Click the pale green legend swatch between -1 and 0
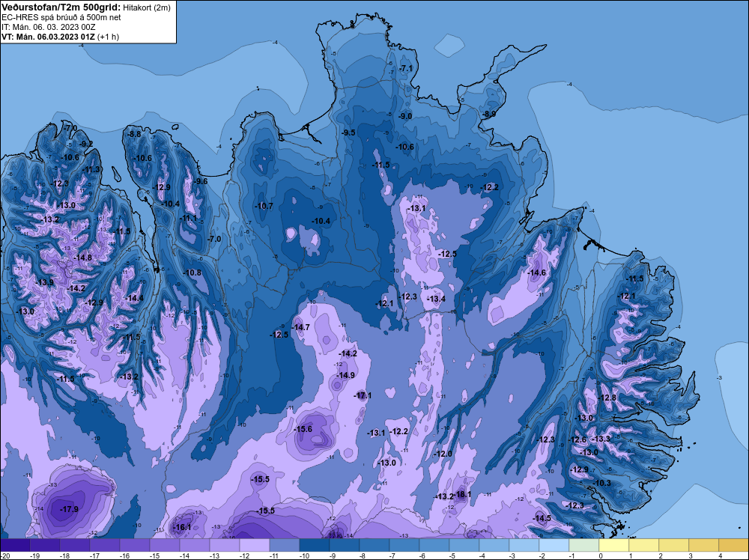 point(584,545)
